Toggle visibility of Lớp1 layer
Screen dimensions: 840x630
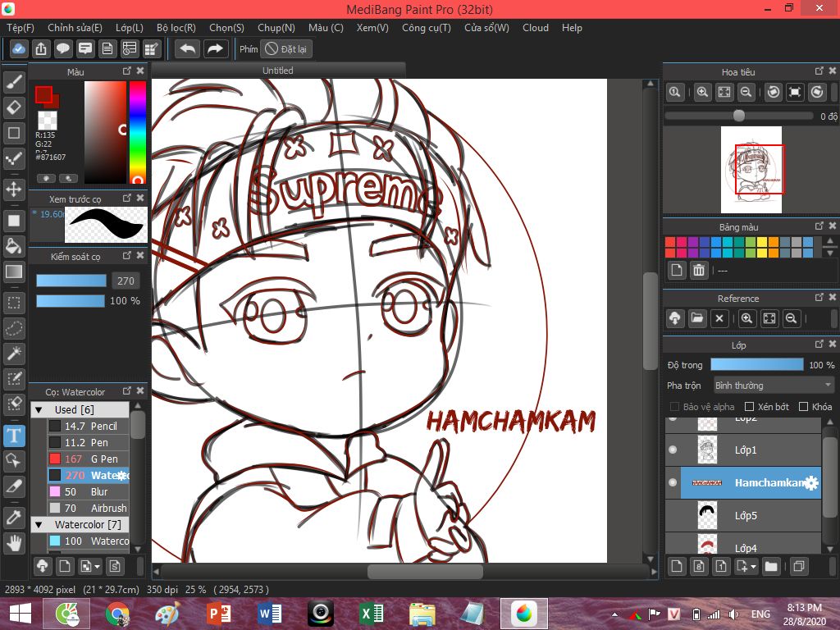pos(673,450)
